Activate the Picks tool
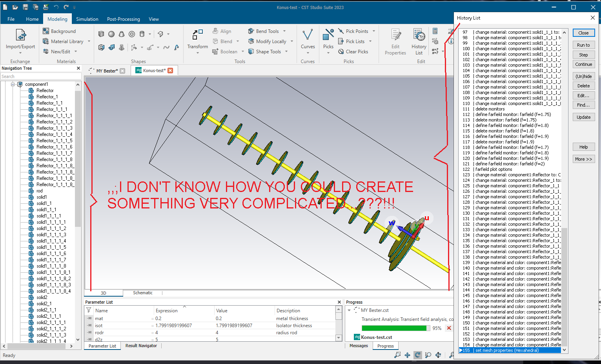 328,40
